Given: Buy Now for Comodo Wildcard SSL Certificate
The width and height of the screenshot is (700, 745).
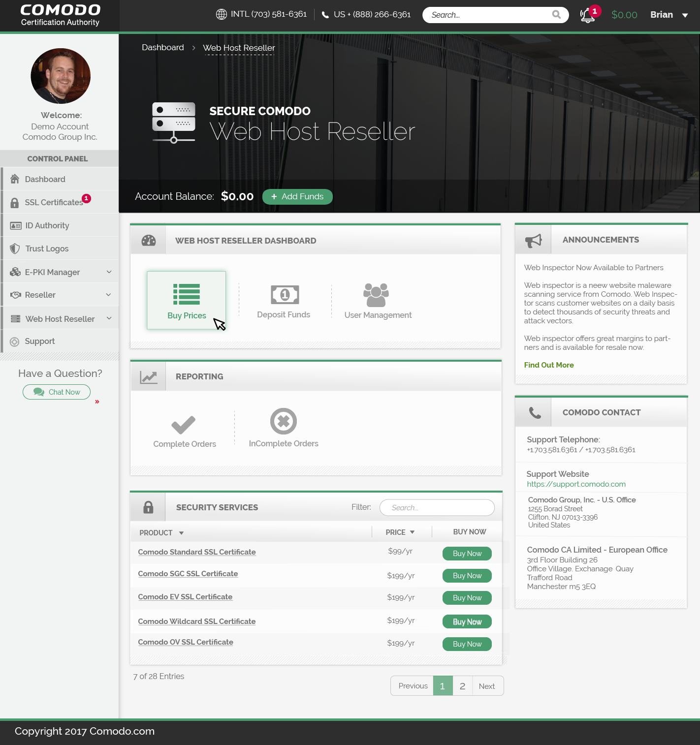Looking at the screenshot, I should (x=467, y=622).
